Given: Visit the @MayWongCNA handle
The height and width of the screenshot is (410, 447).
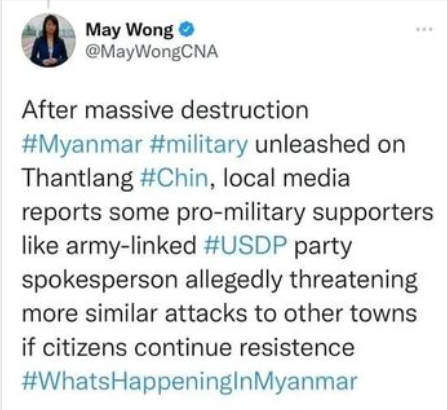Looking at the screenshot, I should click(x=152, y=52).
